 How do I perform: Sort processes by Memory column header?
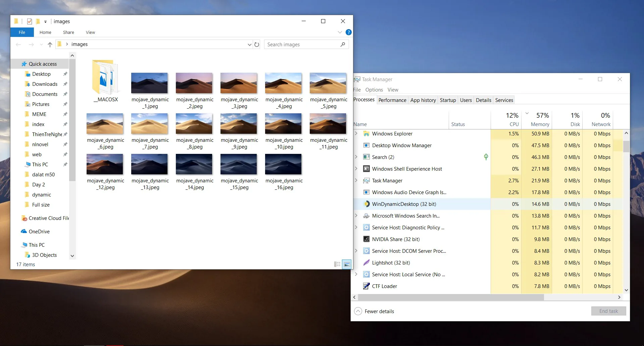pyautogui.click(x=537, y=119)
